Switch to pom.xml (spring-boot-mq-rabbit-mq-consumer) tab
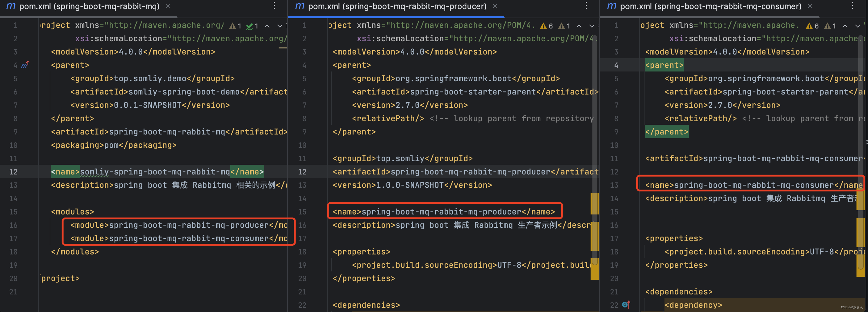868x312 pixels. point(711,6)
